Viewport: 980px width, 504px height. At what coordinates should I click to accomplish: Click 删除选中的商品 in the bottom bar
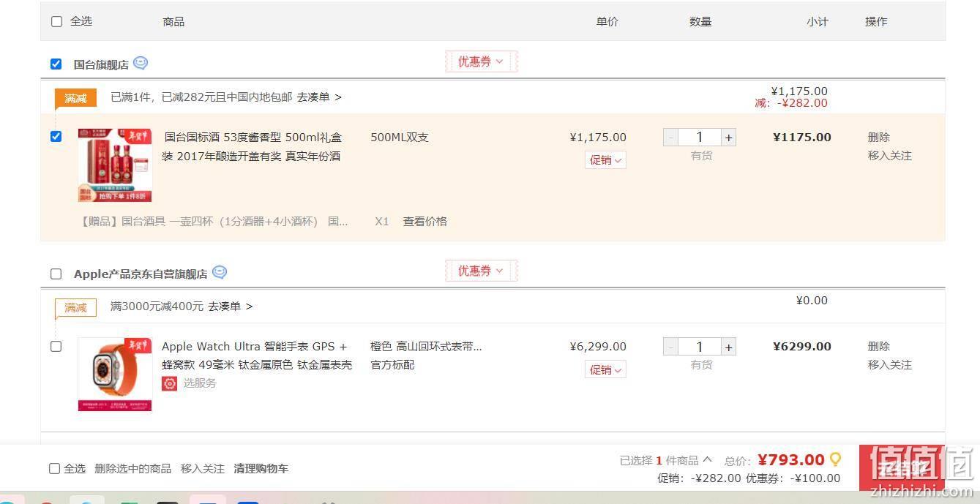click(x=132, y=468)
